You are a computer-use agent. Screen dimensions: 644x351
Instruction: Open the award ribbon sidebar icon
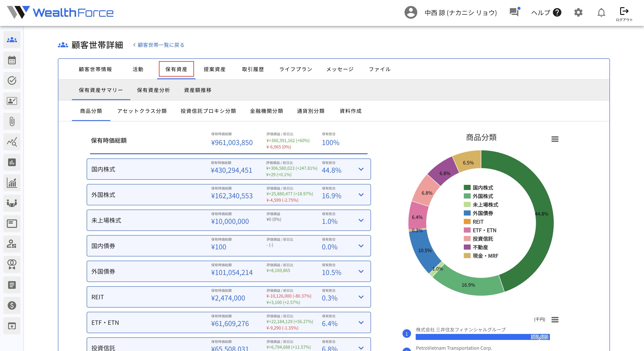point(12,264)
